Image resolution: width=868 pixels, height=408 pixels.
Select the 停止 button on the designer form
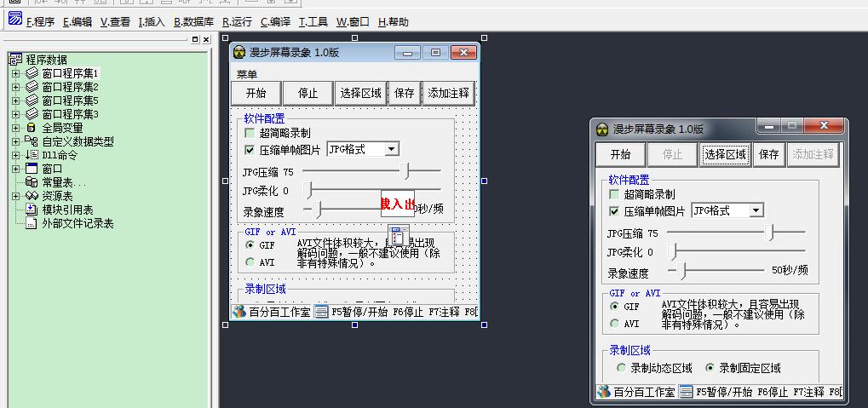pyautogui.click(x=308, y=93)
